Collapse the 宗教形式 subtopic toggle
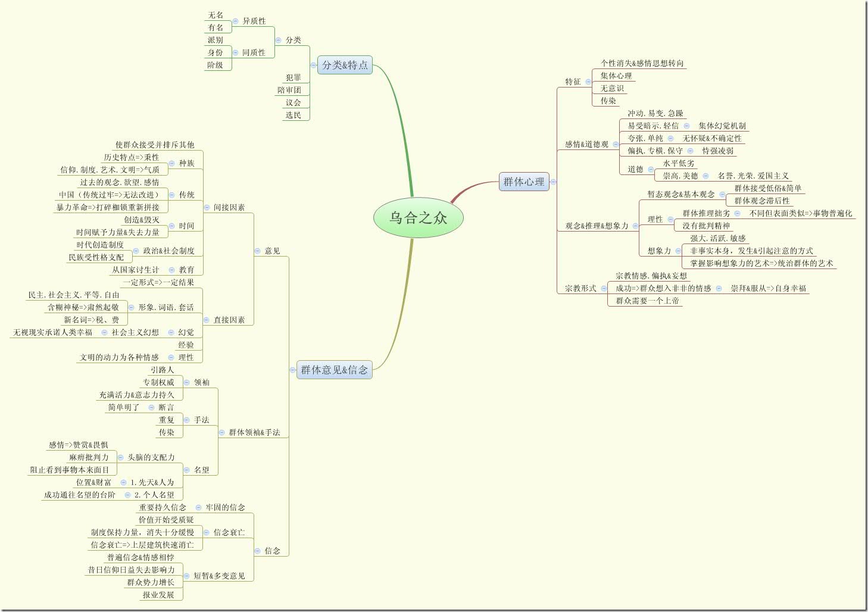Image resolution: width=868 pixels, height=612 pixels. pyautogui.click(x=604, y=288)
